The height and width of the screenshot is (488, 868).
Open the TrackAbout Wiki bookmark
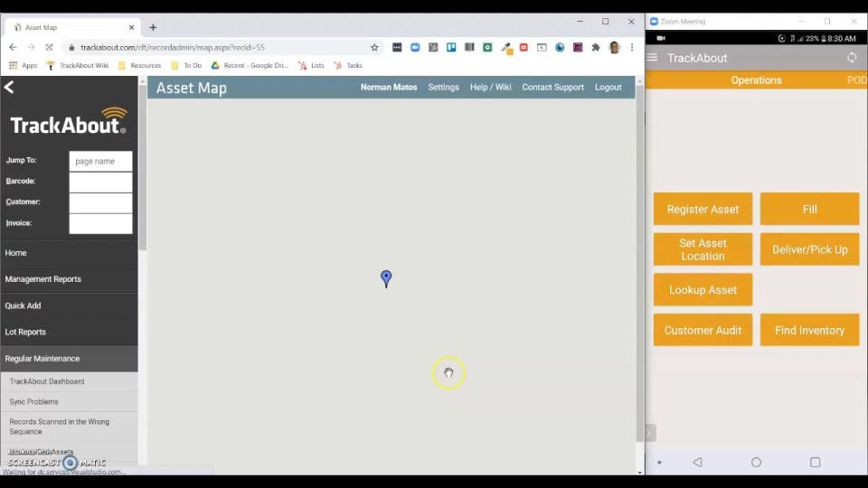[78, 65]
